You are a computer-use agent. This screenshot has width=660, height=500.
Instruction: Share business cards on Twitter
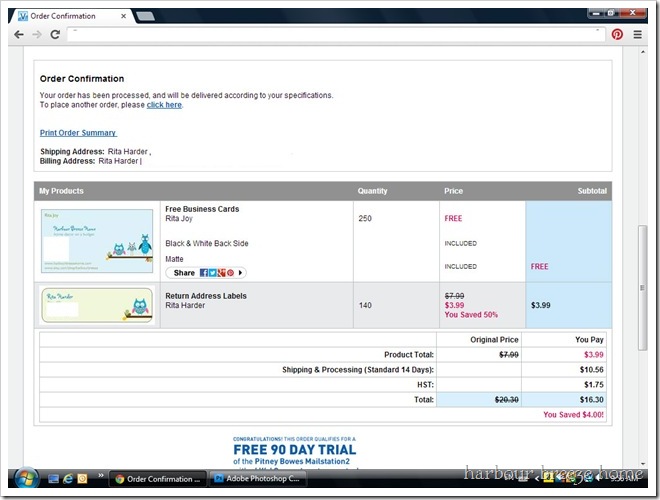[x=213, y=273]
